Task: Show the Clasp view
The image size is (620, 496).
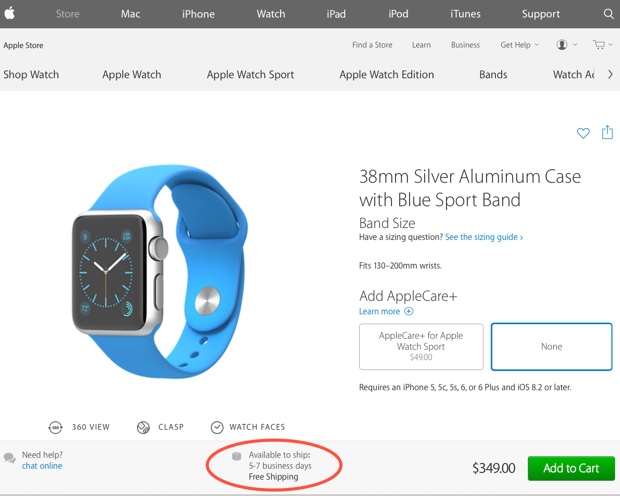Action: coord(143,427)
